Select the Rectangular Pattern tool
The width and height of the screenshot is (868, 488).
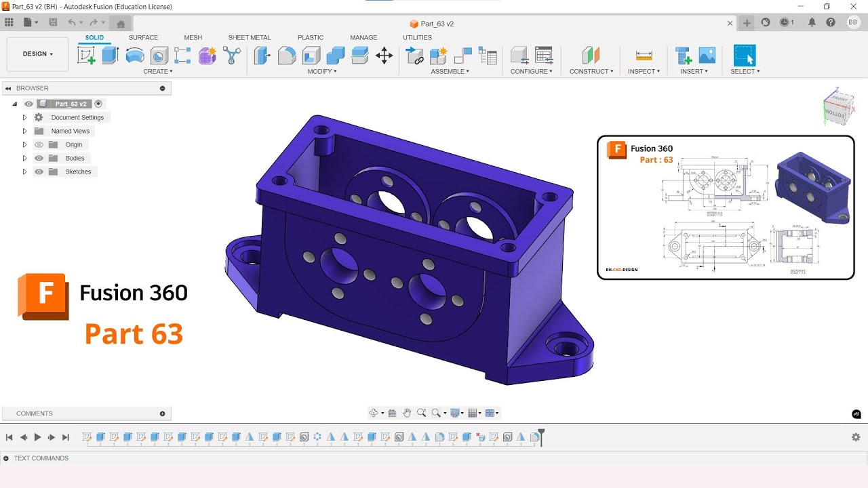[x=183, y=56]
